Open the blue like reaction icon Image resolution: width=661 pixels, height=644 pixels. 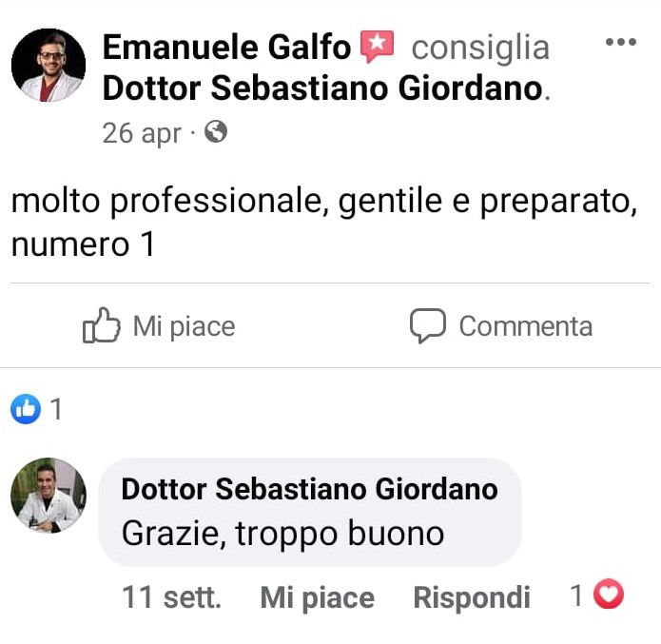point(26,409)
